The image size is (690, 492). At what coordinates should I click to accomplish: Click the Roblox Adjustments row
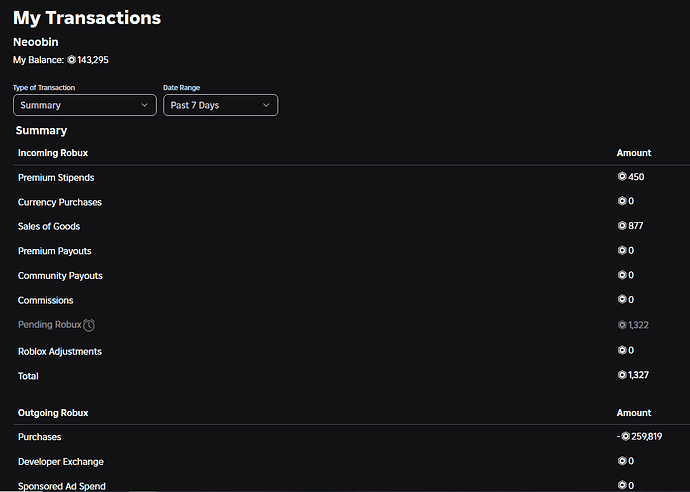click(x=352, y=351)
